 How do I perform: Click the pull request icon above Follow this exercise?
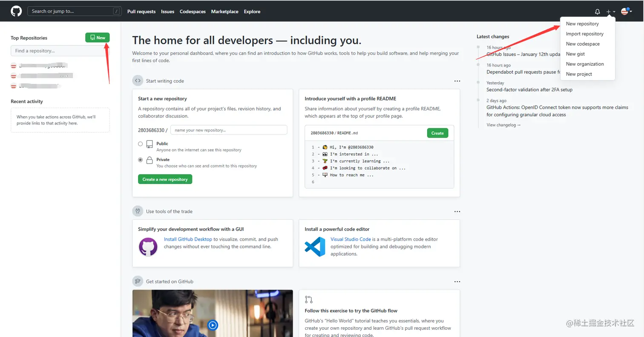pyautogui.click(x=309, y=300)
